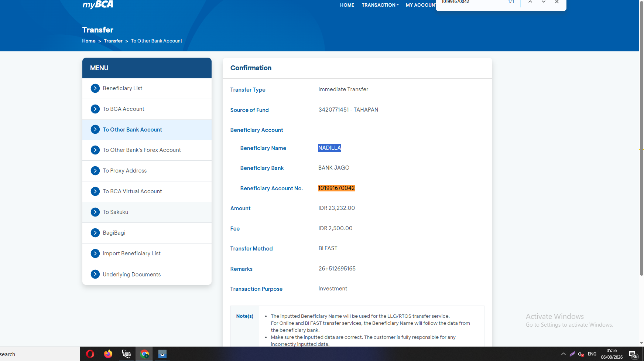
Task: Click the find-in-page search field
Action: tap(471, 2)
